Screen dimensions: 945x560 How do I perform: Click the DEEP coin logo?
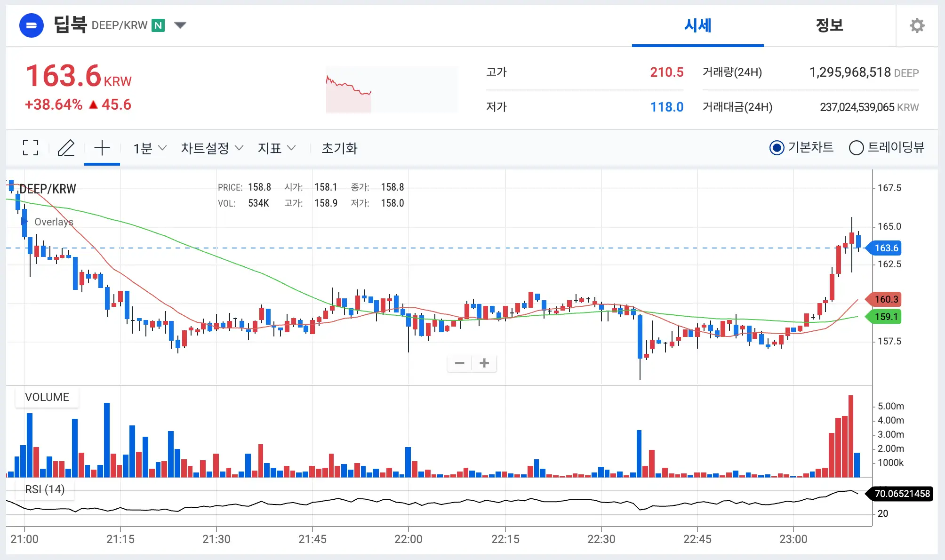click(31, 25)
